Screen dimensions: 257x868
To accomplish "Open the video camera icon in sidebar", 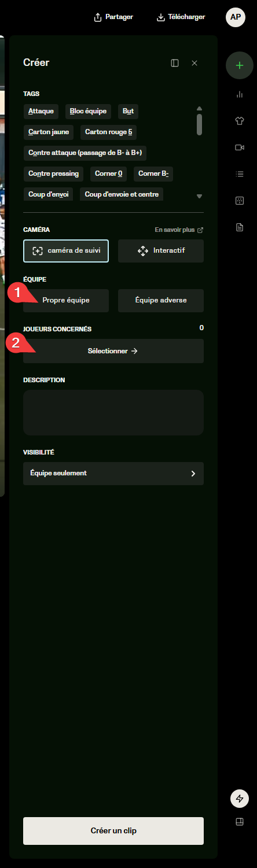I will tap(240, 147).
